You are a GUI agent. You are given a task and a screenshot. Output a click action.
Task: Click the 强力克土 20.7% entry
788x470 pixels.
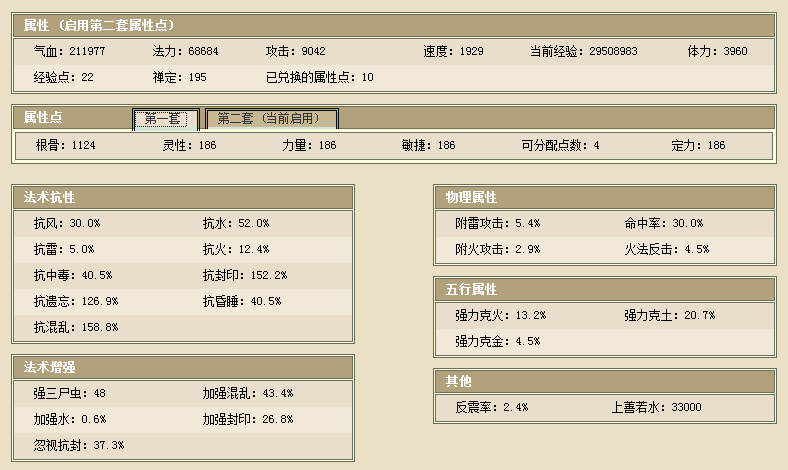(x=670, y=315)
